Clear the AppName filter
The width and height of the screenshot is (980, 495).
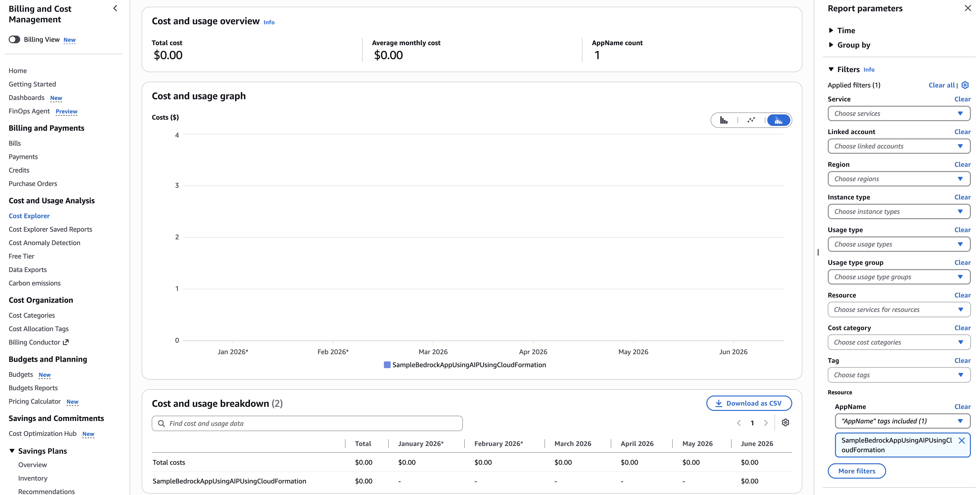[962, 407]
